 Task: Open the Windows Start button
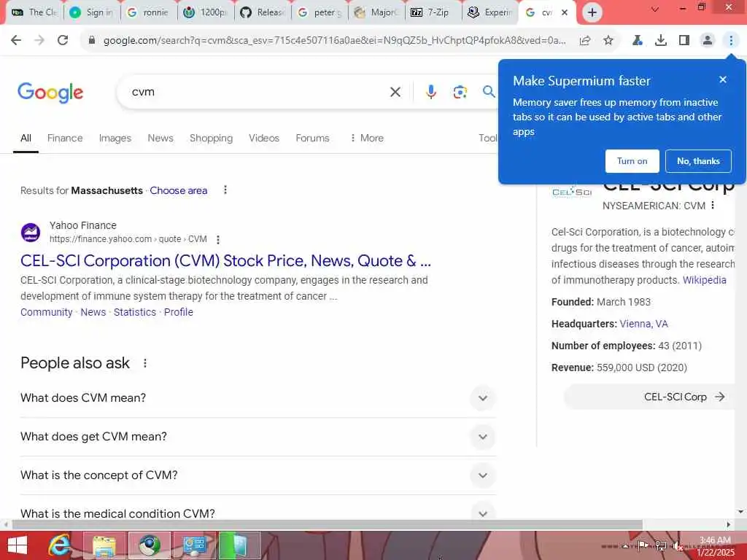tap(18, 545)
